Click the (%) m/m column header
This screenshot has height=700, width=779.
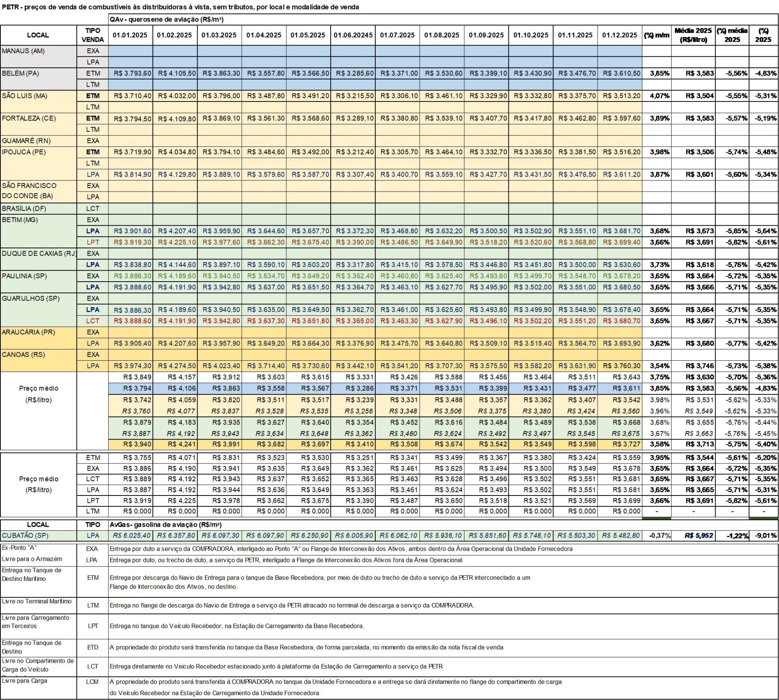656,35
